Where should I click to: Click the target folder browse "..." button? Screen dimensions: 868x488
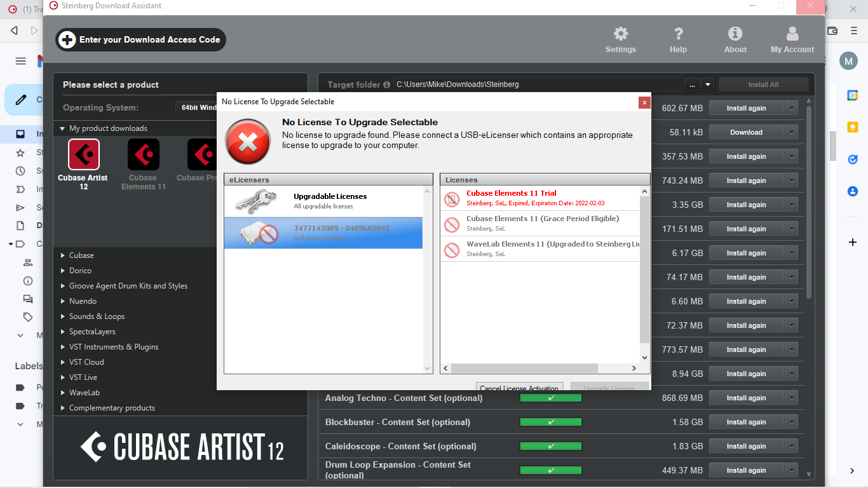click(x=692, y=85)
